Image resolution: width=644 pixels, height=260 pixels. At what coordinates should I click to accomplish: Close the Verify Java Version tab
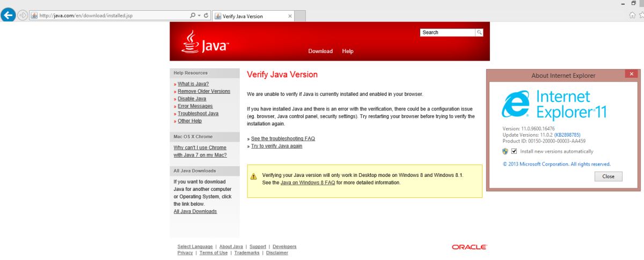click(x=290, y=16)
